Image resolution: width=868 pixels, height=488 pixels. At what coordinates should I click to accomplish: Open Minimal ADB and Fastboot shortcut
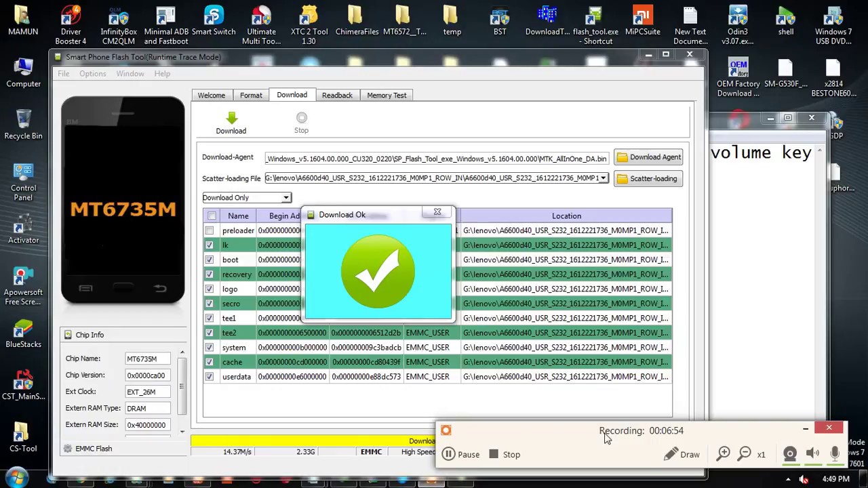(166, 25)
